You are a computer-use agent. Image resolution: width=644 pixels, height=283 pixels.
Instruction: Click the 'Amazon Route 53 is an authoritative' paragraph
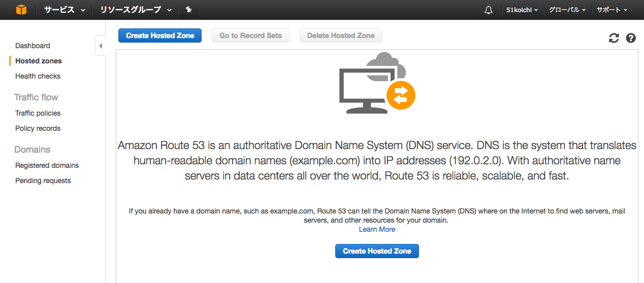pos(377,161)
